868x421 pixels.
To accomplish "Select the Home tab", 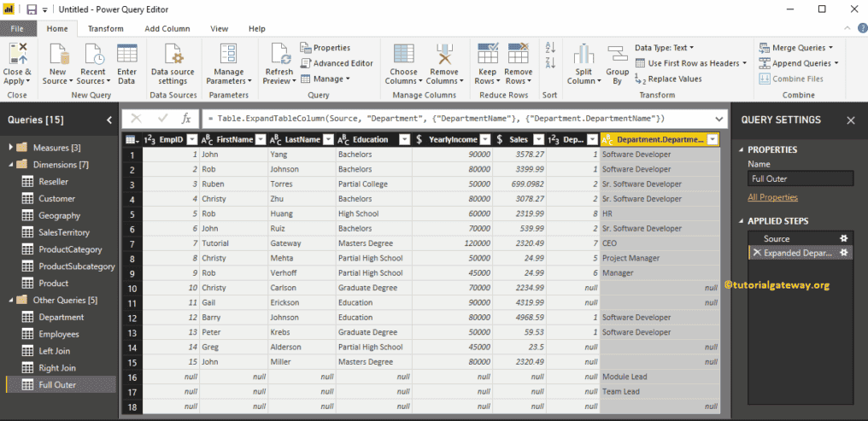I will pyautogui.click(x=57, y=29).
